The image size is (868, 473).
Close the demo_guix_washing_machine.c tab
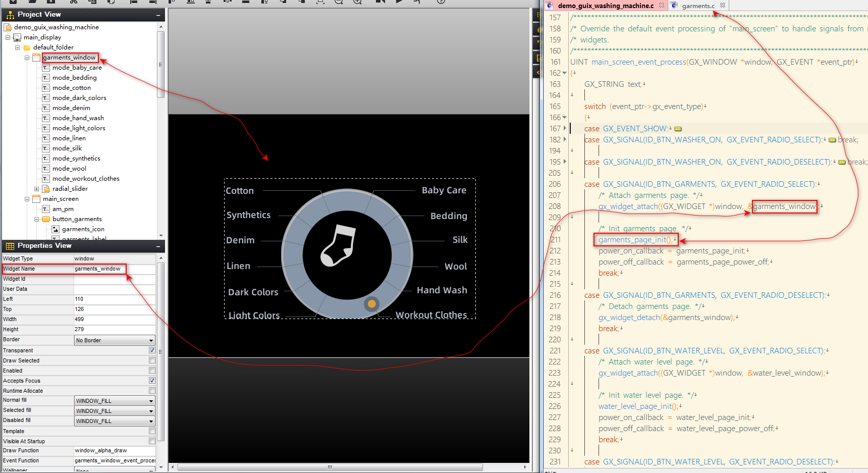(662, 6)
